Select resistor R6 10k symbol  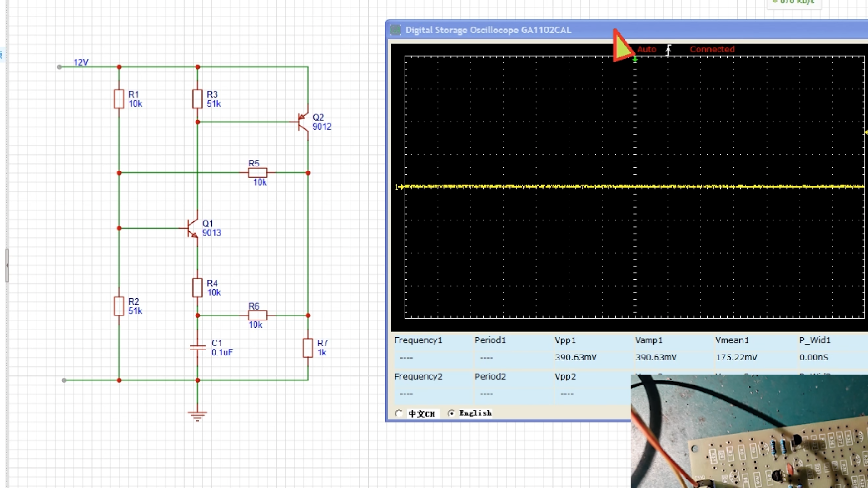point(257,315)
